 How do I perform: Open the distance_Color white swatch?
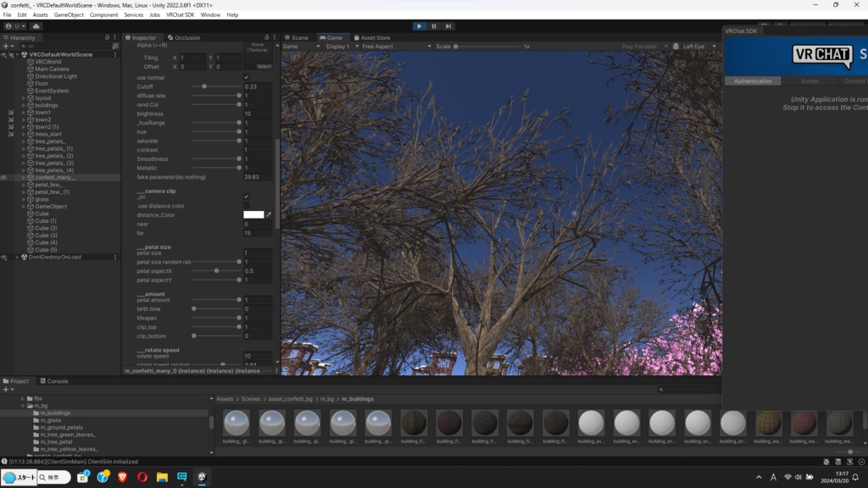pos(253,214)
